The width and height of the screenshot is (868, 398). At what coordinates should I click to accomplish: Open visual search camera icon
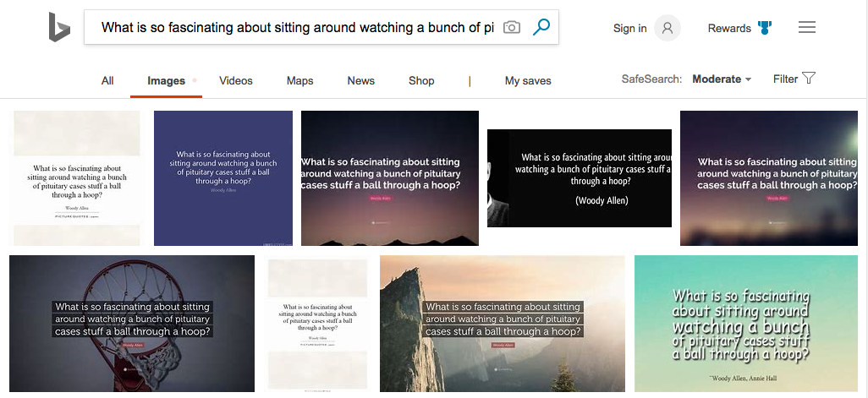512,27
